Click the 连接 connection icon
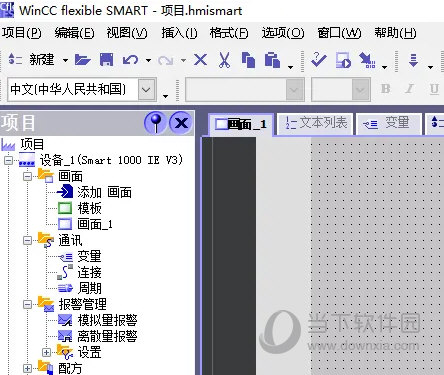This screenshot has height=375, width=444. [x=65, y=272]
